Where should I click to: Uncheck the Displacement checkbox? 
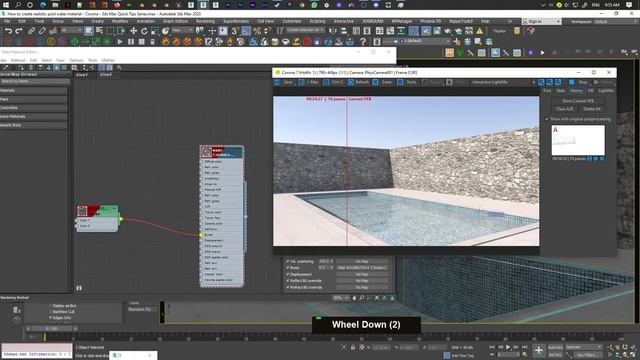pyautogui.click(x=288, y=274)
